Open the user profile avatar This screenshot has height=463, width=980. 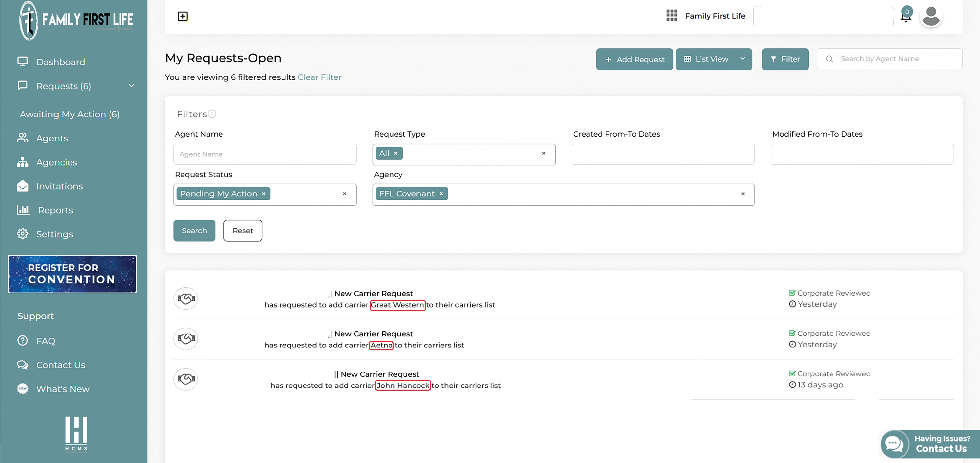pyautogui.click(x=931, y=16)
